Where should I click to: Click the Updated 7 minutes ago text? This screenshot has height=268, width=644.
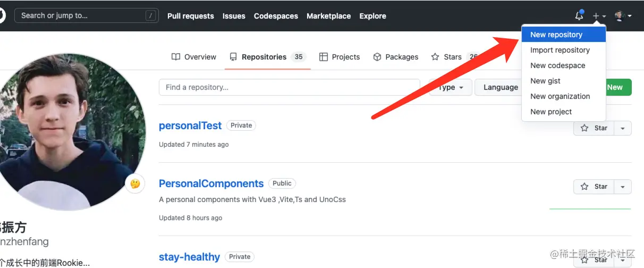194,145
